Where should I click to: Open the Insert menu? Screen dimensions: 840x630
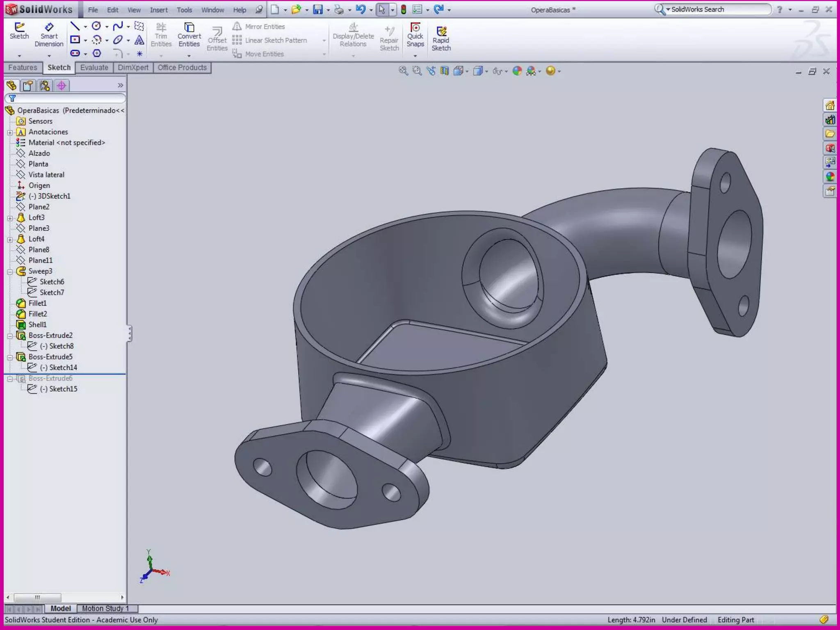pos(159,10)
